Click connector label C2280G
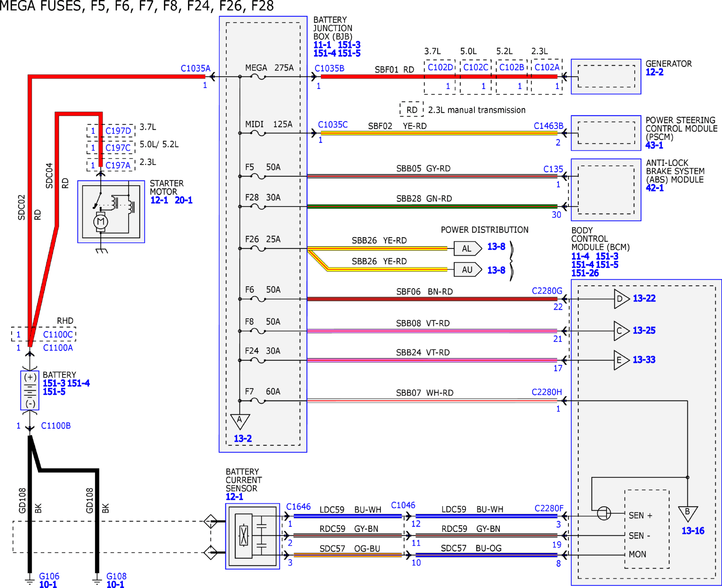This screenshot has width=722, height=588. click(x=547, y=291)
